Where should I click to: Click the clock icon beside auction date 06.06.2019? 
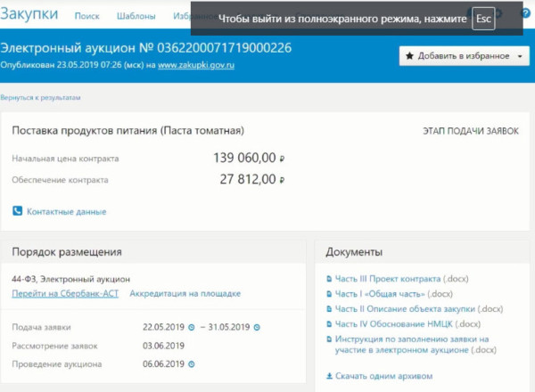[192, 364]
